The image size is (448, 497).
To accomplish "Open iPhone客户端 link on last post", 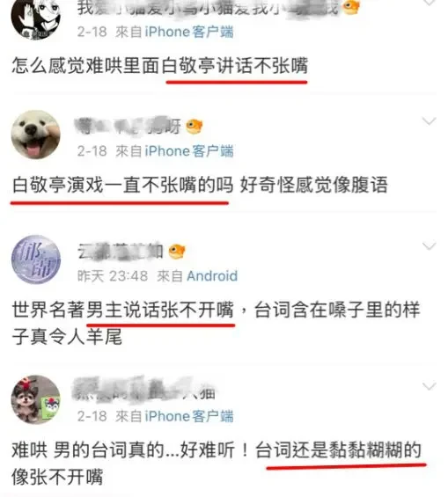I will click(189, 416).
